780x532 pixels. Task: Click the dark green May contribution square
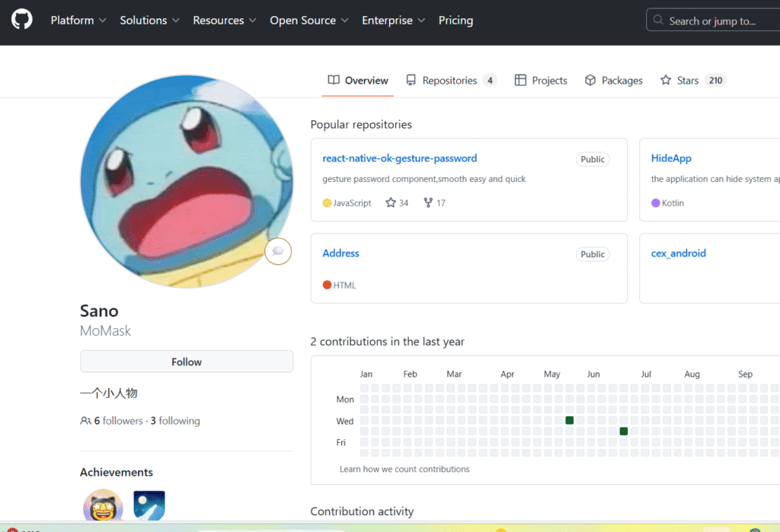tap(569, 420)
